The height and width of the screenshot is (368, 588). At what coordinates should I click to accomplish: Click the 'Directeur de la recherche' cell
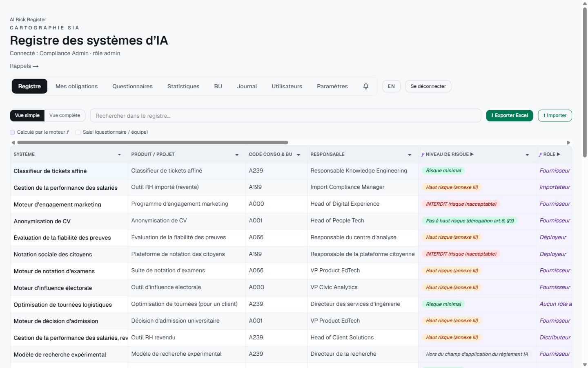[x=363, y=354]
